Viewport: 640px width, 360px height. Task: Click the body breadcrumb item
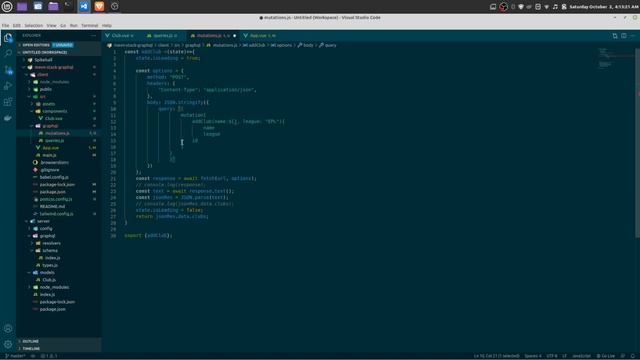pyautogui.click(x=306, y=45)
